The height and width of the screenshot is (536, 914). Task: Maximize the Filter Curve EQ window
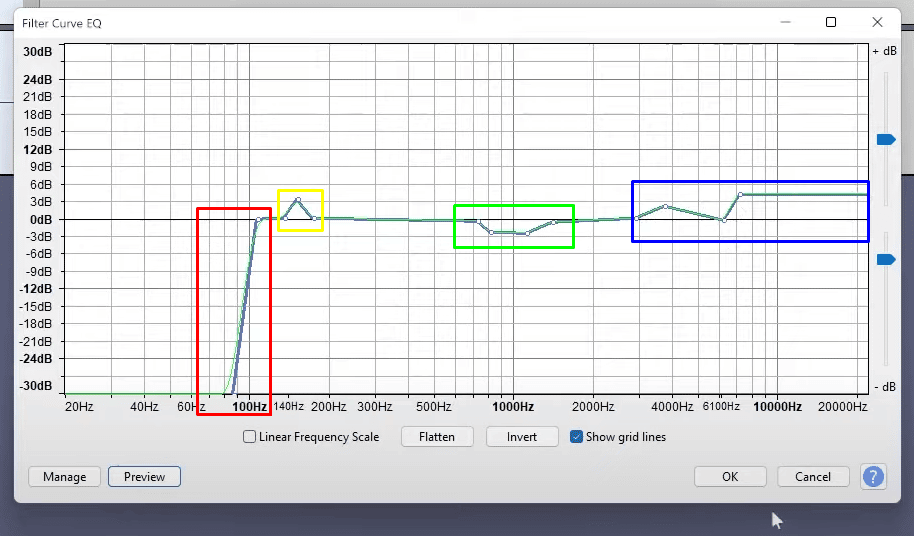tap(831, 22)
